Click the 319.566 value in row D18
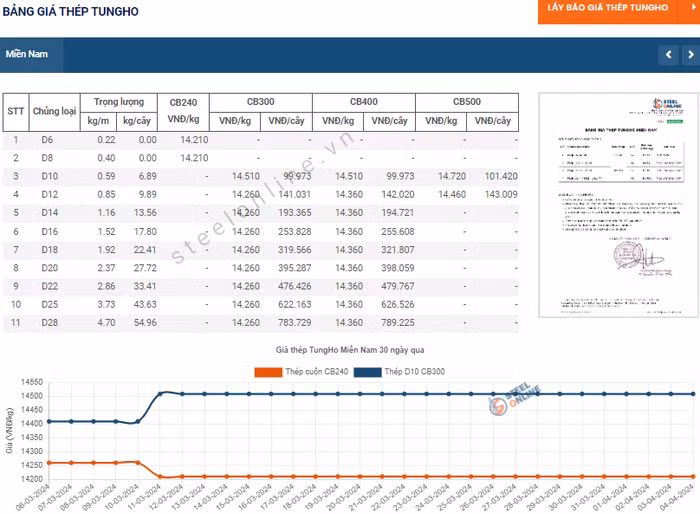This screenshot has width=700, height=514. [295, 250]
